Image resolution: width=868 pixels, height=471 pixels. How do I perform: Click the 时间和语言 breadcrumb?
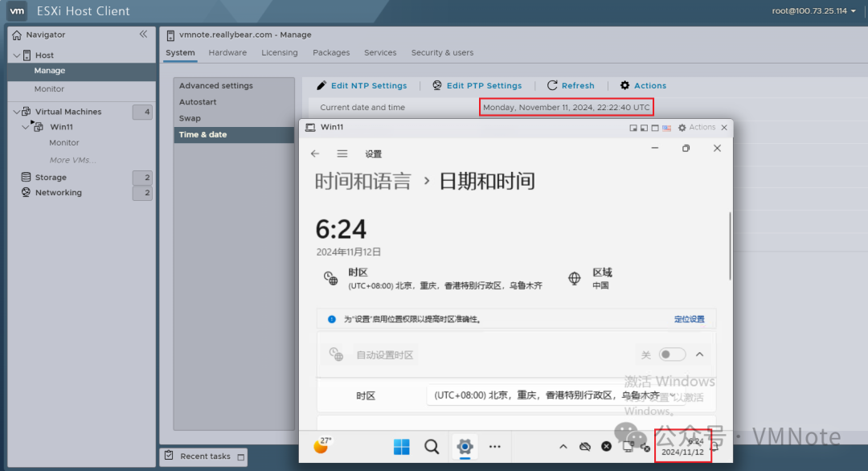coord(363,182)
